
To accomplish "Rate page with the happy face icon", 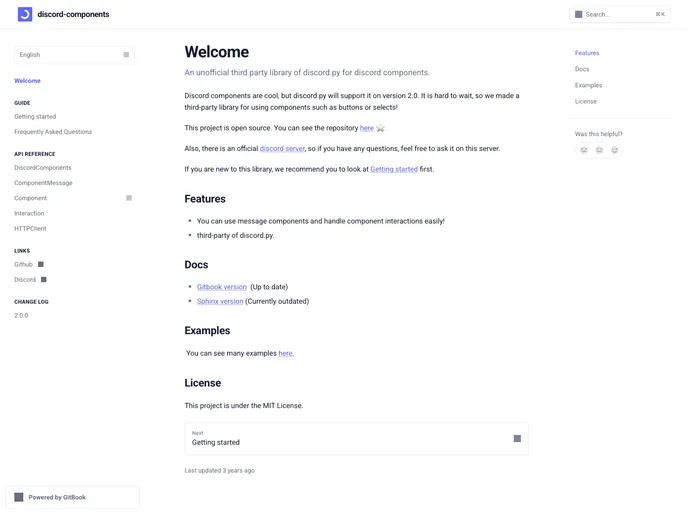I will [x=614, y=150].
